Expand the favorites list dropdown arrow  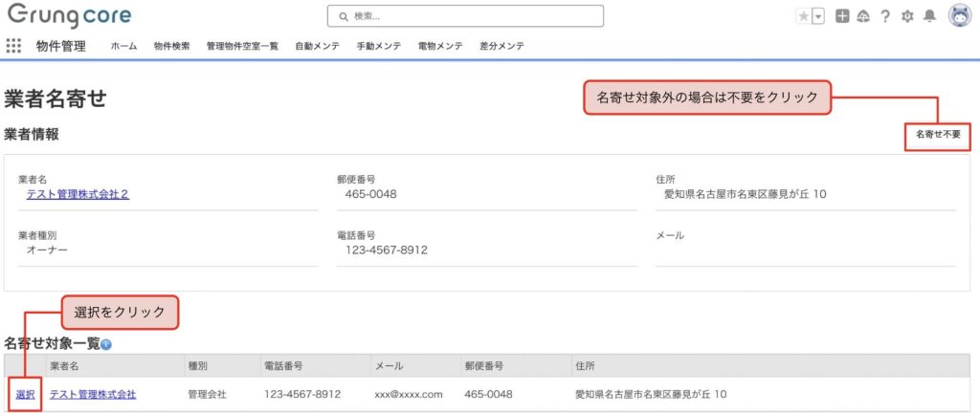[818, 16]
